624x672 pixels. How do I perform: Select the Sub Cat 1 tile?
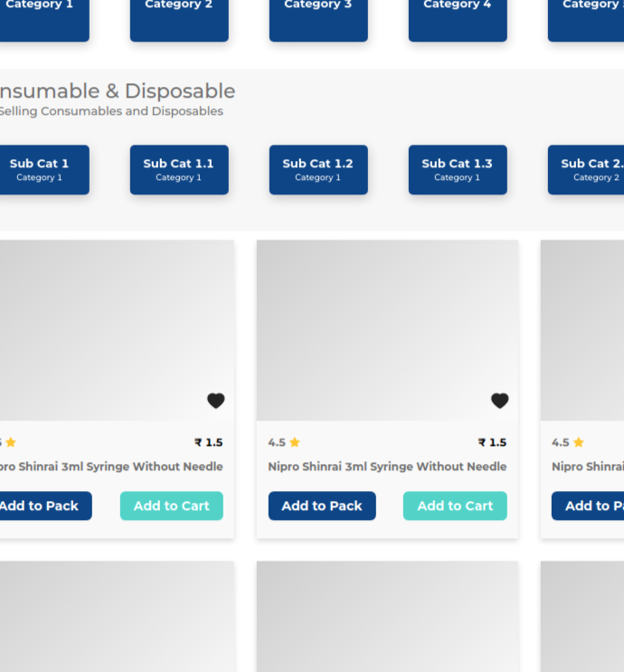click(40, 169)
